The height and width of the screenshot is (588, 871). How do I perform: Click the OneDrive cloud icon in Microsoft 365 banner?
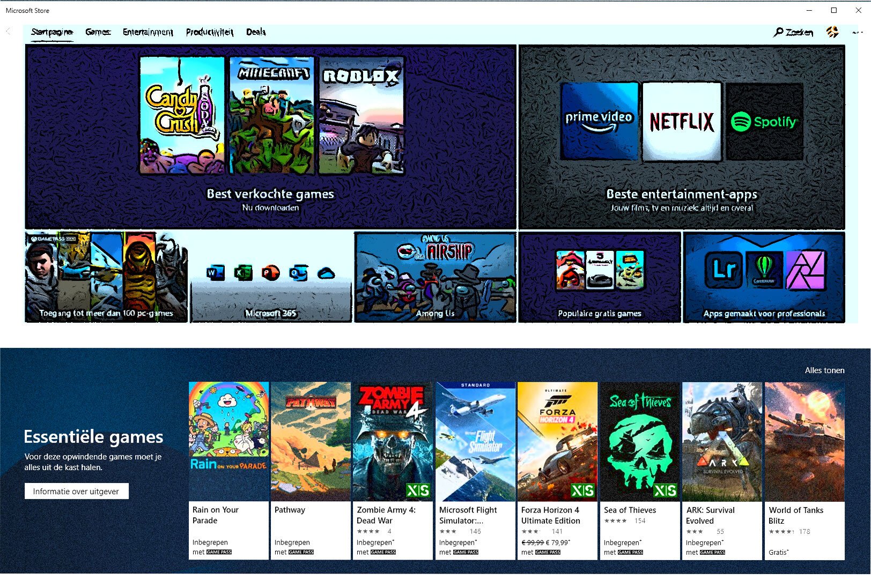point(326,274)
